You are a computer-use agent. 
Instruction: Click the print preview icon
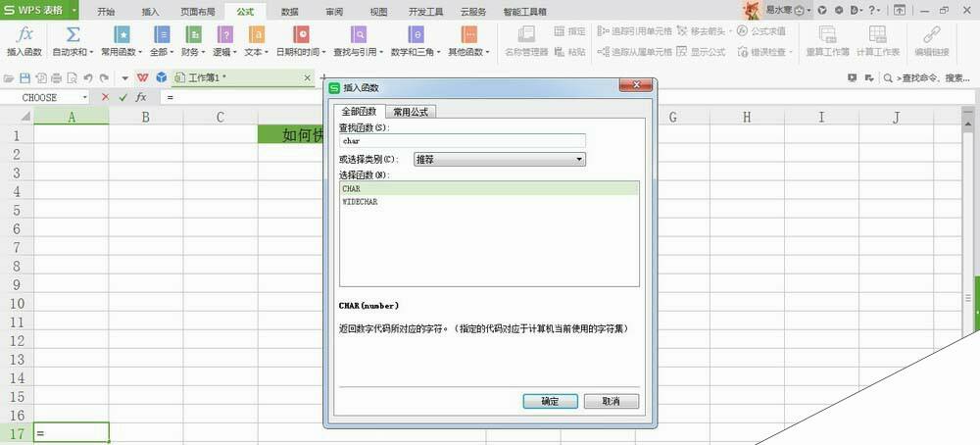pos(72,78)
